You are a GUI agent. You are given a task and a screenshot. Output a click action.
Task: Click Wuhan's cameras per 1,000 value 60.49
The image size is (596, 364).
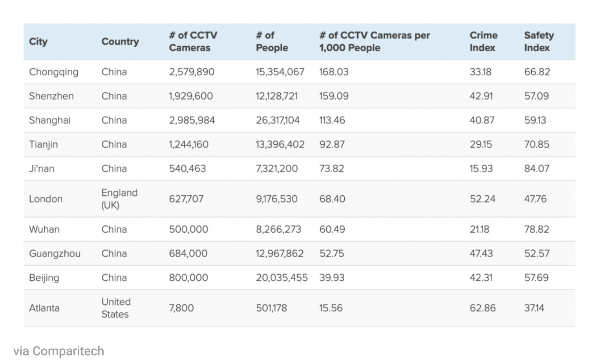pos(332,229)
